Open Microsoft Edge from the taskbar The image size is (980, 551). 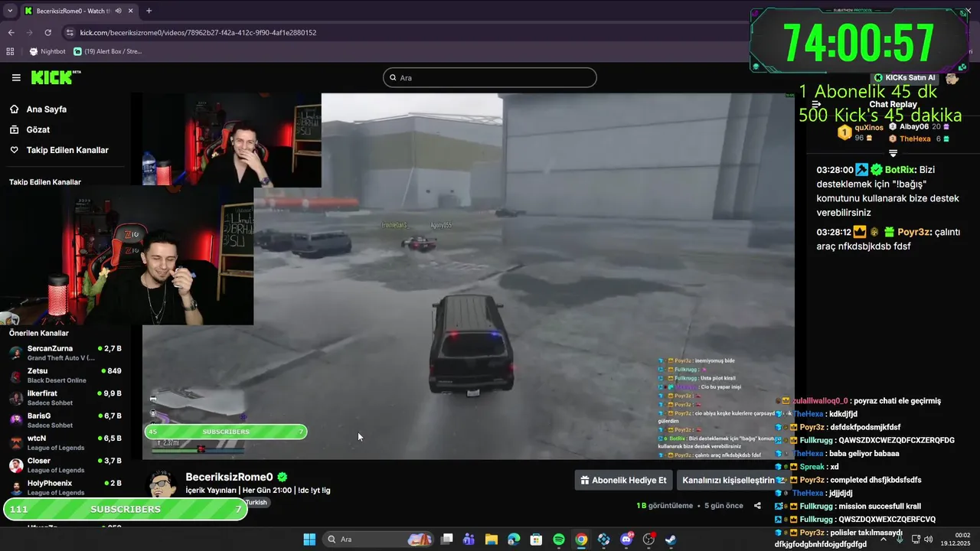tap(514, 540)
